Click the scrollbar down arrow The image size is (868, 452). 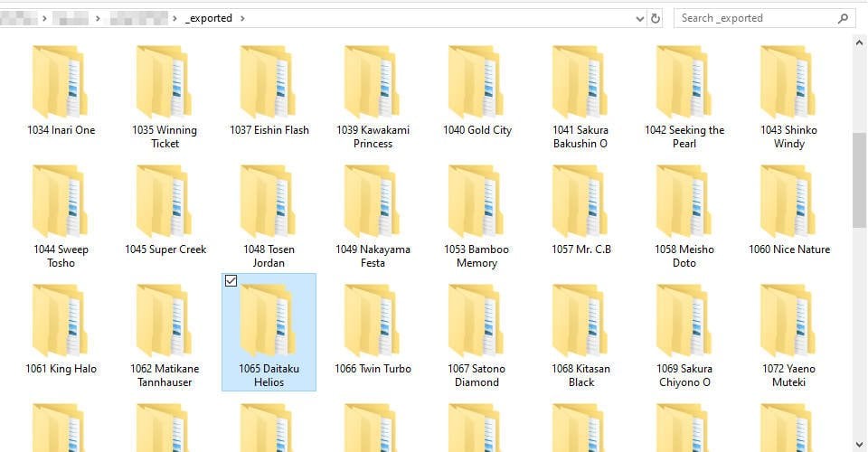[859, 444]
